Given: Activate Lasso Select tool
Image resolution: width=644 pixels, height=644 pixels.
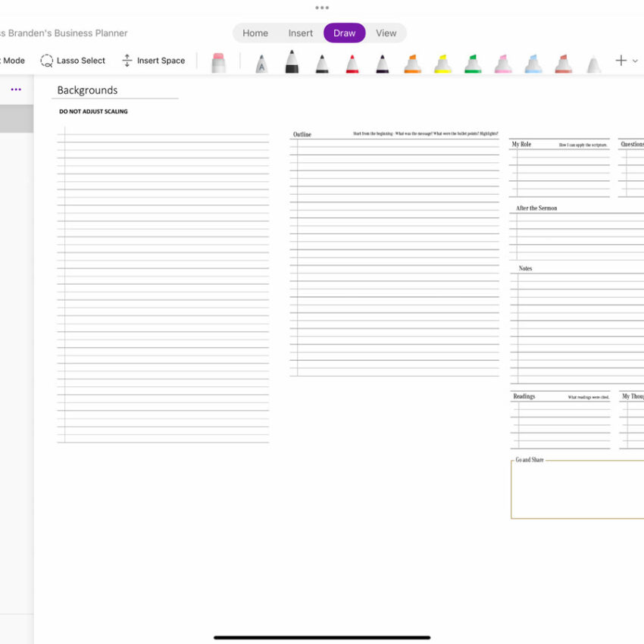Looking at the screenshot, I should (x=73, y=61).
